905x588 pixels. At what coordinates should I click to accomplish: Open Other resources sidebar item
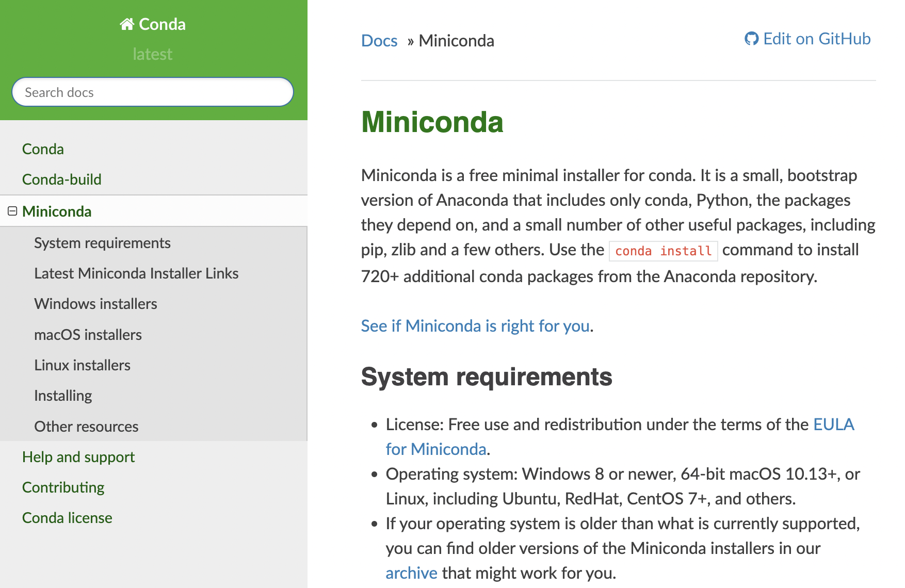pyautogui.click(x=86, y=427)
